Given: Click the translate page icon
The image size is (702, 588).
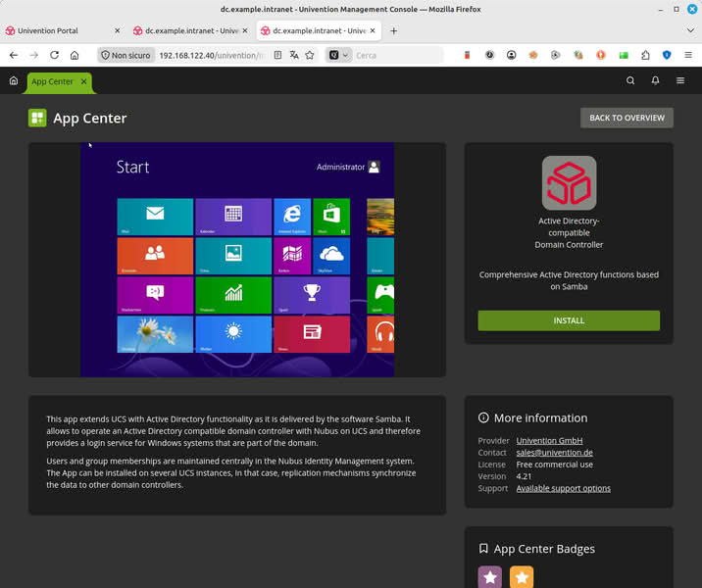Looking at the screenshot, I should tap(294, 55).
